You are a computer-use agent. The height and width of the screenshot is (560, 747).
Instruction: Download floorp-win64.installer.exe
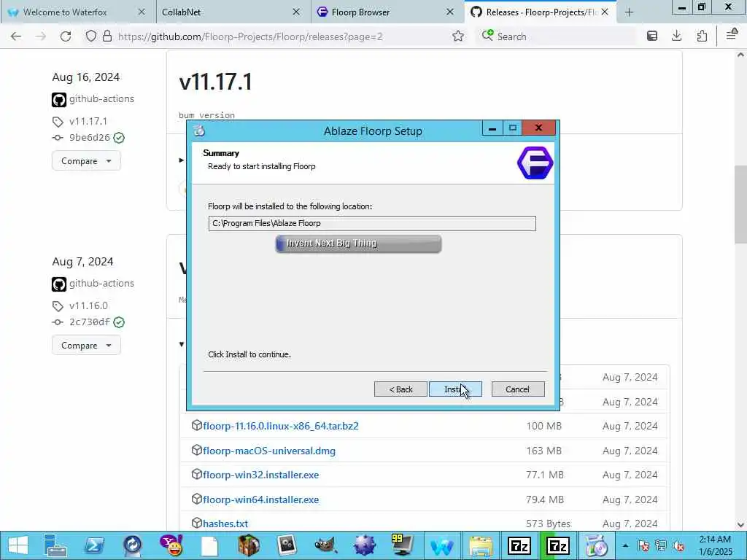[x=260, y=499]
